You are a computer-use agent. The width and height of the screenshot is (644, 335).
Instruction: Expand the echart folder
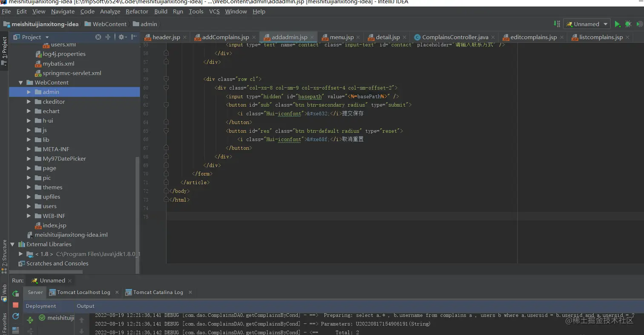[x=29, y=111]
